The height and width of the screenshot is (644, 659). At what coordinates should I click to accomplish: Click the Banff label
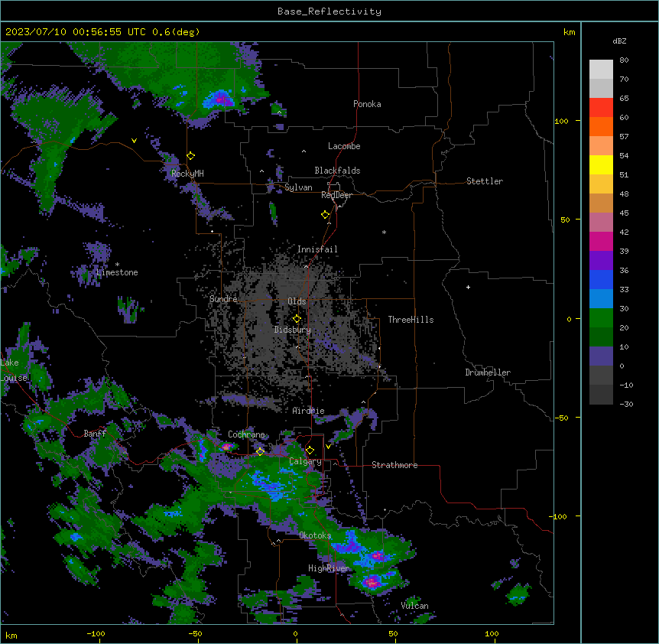click(95, 434)
